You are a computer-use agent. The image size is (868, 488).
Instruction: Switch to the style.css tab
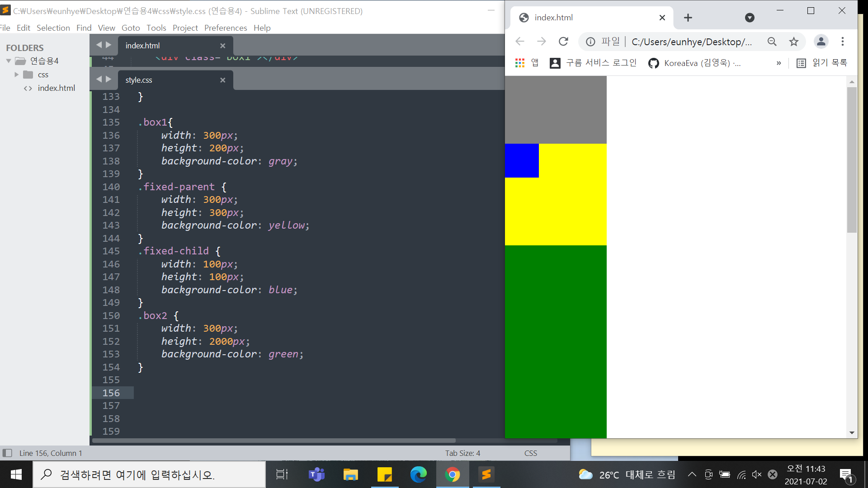point(139,80)
